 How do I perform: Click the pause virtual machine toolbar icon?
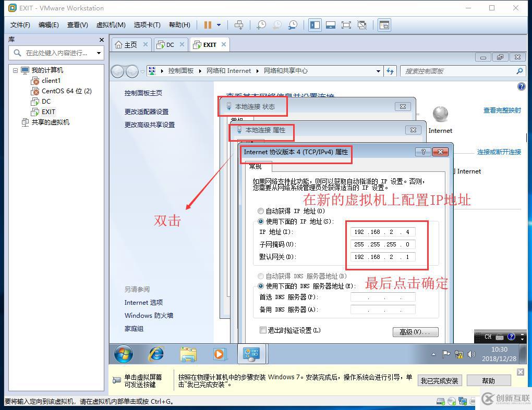208,24
